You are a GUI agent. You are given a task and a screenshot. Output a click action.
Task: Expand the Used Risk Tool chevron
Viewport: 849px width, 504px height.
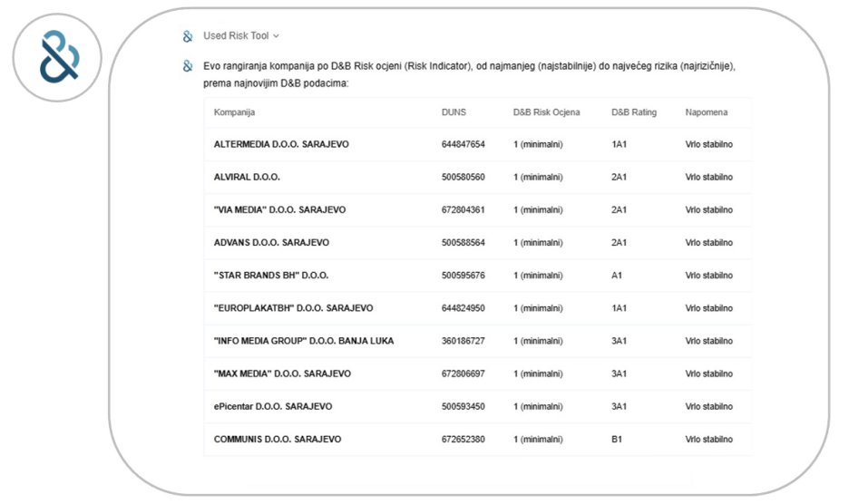click(277, 36)
